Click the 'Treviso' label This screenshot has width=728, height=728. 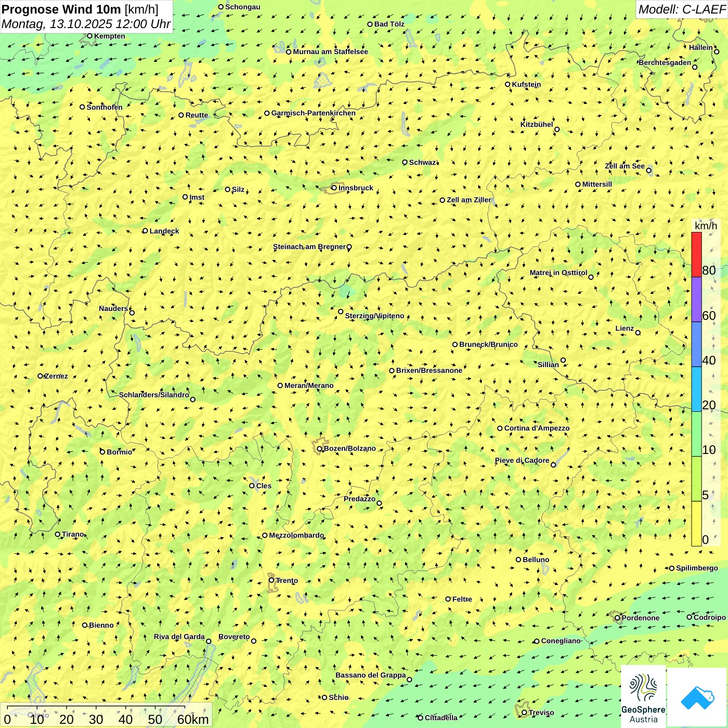[541, 712]
